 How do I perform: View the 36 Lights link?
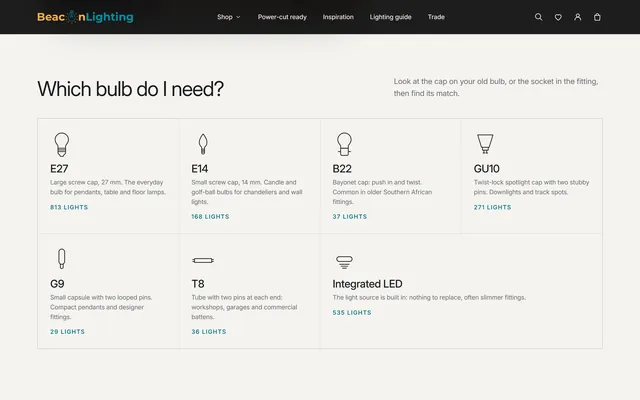(x=209, y=332)
